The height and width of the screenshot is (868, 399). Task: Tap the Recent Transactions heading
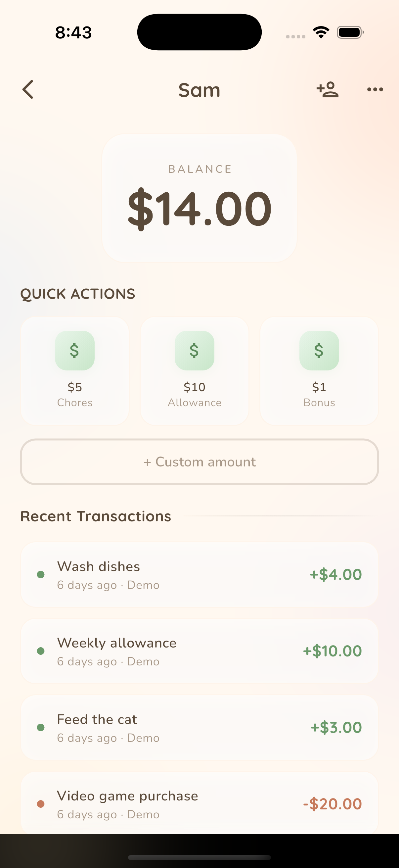click(96, 516)
